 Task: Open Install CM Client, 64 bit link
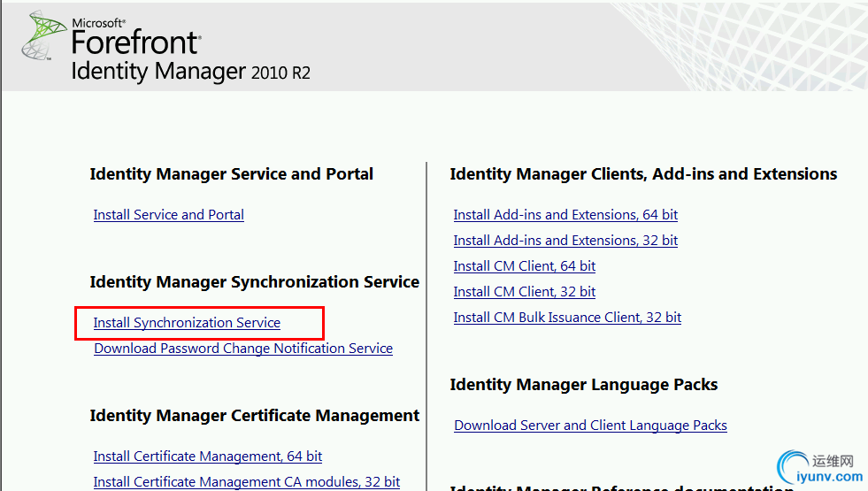(x=524, y=266)
